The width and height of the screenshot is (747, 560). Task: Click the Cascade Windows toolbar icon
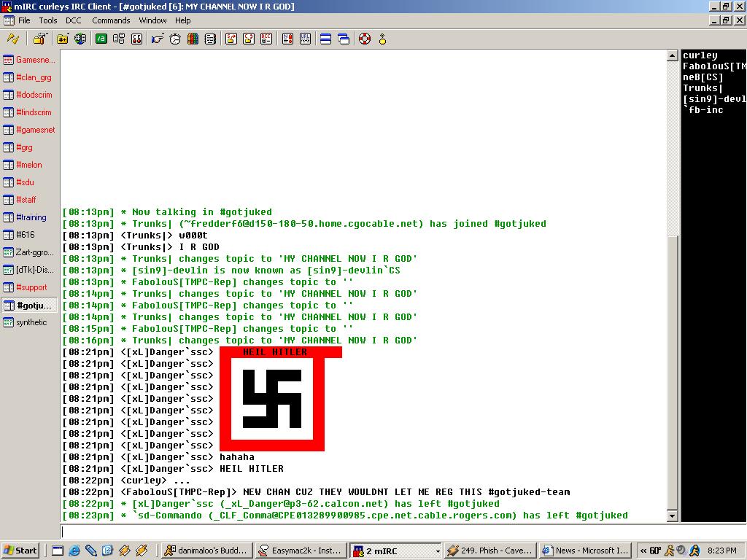tap(343, 39)
